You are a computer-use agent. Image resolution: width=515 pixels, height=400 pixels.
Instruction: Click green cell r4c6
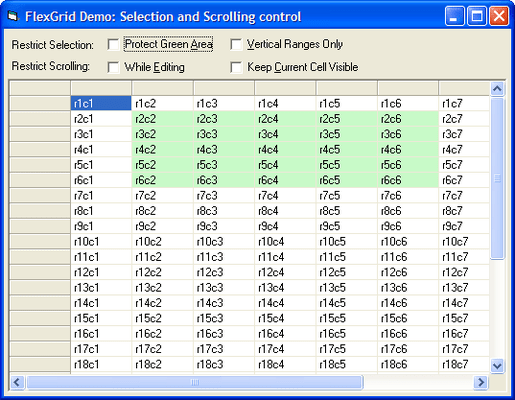(x=408, y=149)
